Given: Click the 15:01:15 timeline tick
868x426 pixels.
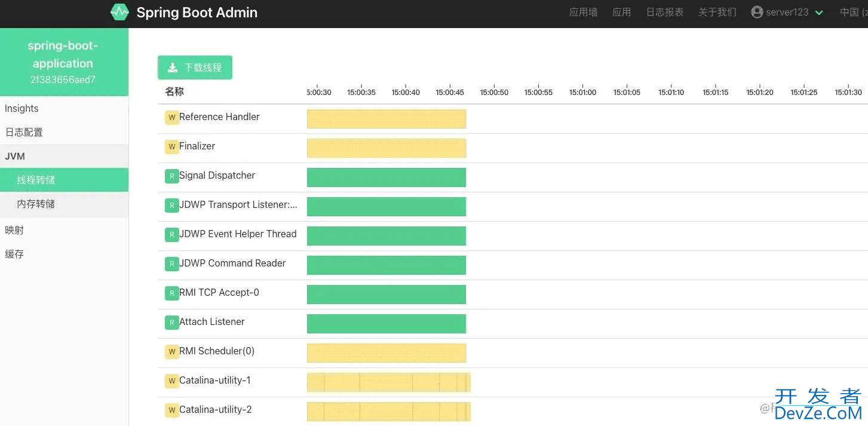Looking at the screenshot, I should (x=715, y=92).
